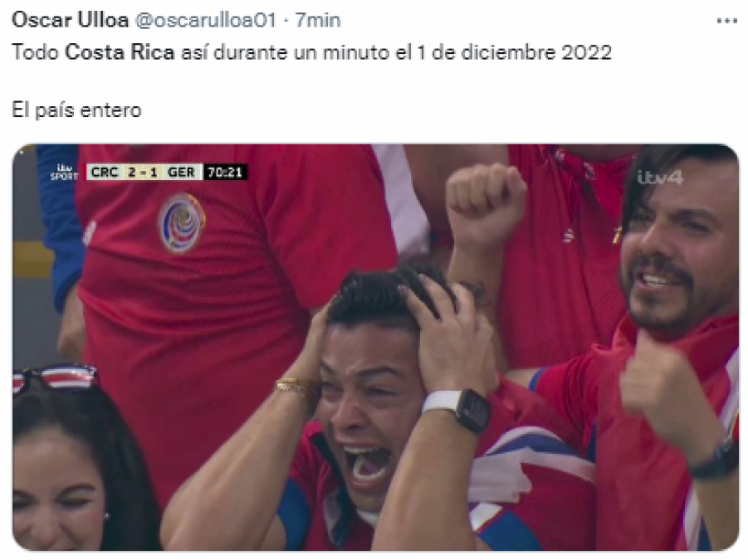Click the CRC team abbreviation on the scoreboard

pyautogui.click(x=105, y=172)
